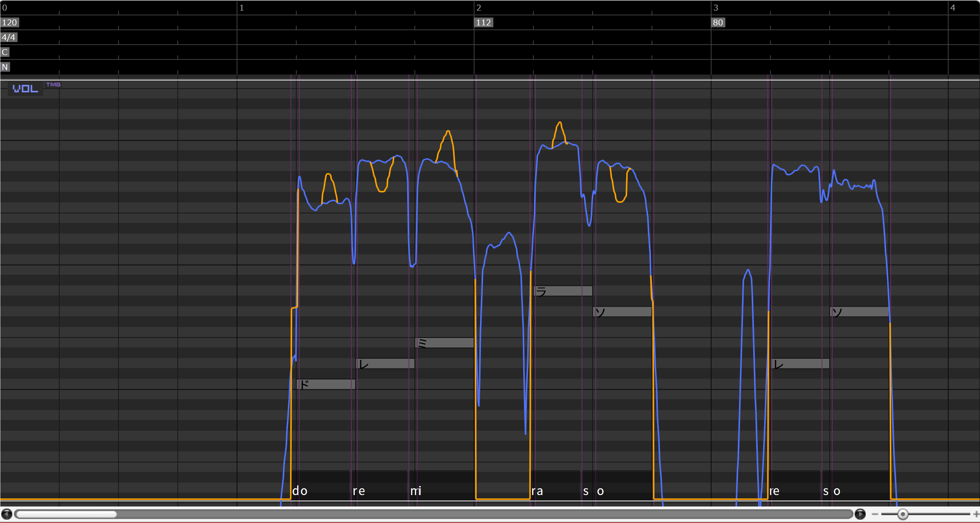Viewport: 980px width, 523px height.
Task: Click the zoom in plus icon
Action: [976, 514]
